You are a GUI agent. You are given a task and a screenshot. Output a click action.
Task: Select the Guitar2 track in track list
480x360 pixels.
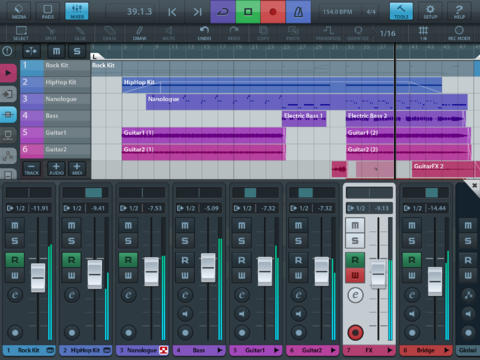tap(55, 149)
